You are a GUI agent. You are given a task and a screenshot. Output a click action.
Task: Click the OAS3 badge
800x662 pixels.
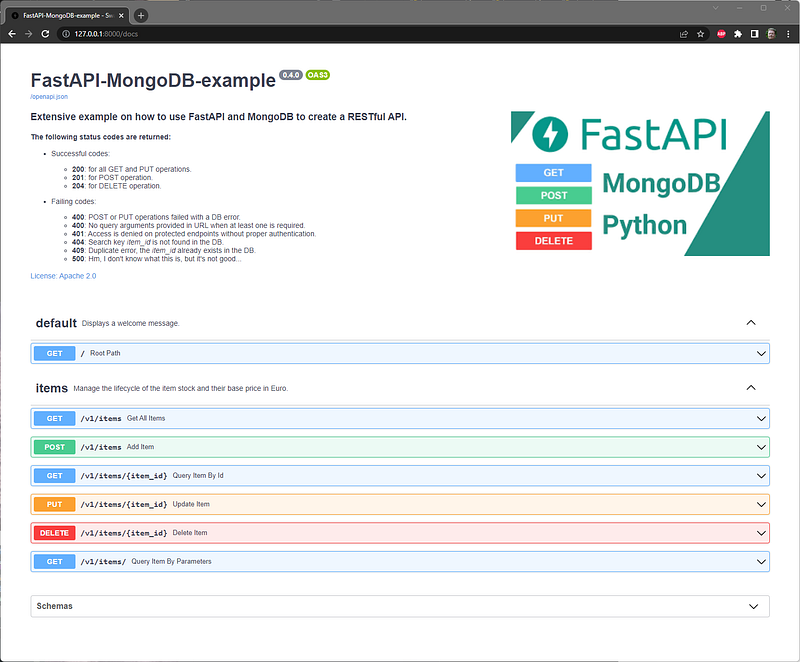coord(317,75)
